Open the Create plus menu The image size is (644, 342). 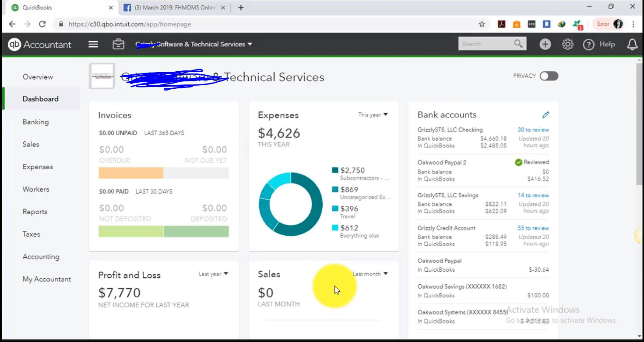point(545,44)
